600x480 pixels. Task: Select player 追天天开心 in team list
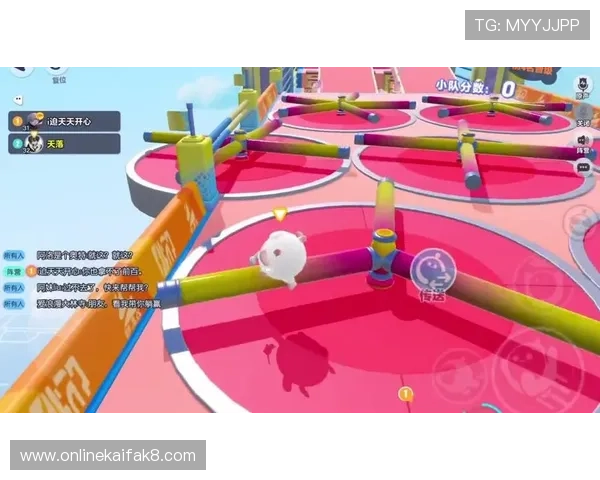coord(70,121)
